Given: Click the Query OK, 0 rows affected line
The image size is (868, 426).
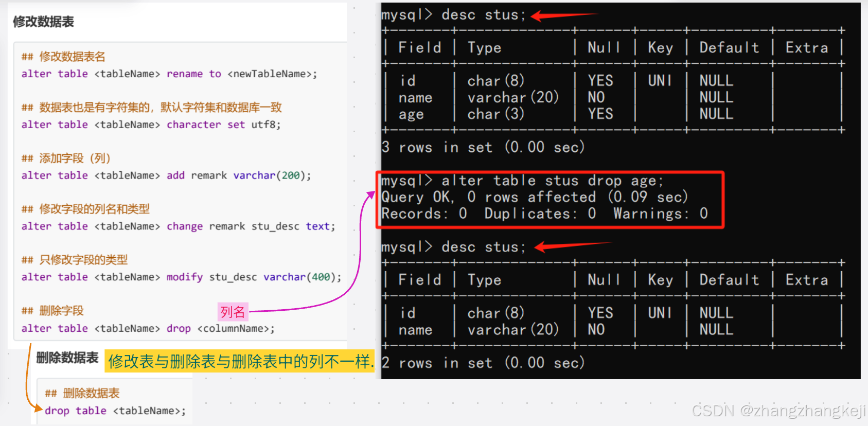Looking at the screenshot, I should (x=535, y=197).
